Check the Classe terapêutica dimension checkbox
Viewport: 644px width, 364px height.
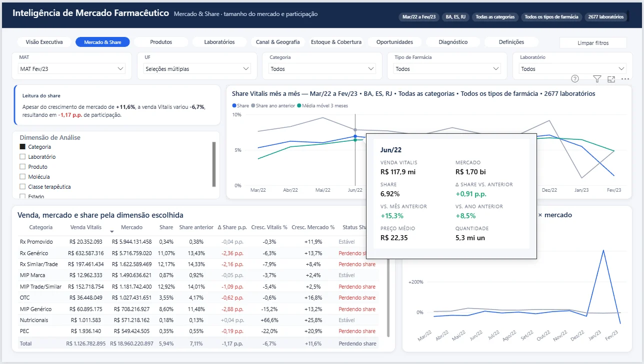tap(22, 187)
